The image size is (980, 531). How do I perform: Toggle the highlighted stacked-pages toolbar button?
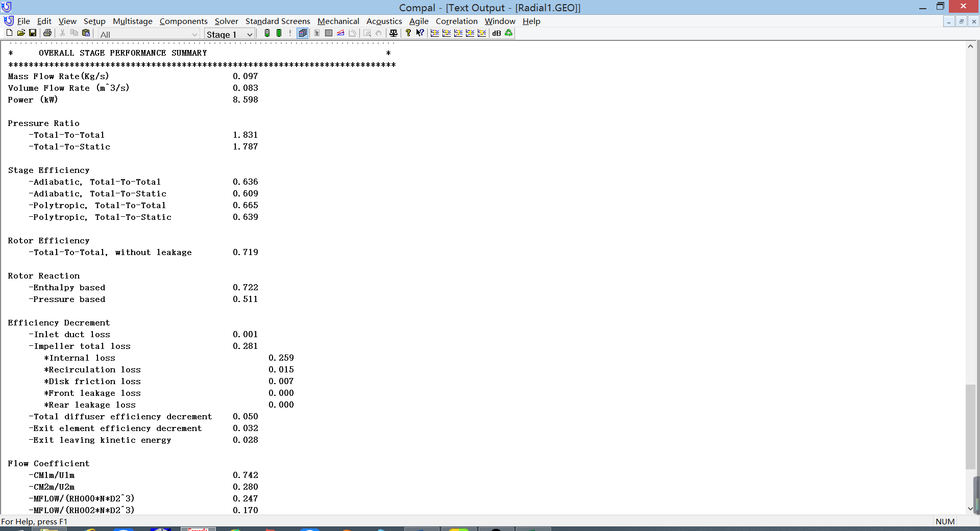[303, 33]
